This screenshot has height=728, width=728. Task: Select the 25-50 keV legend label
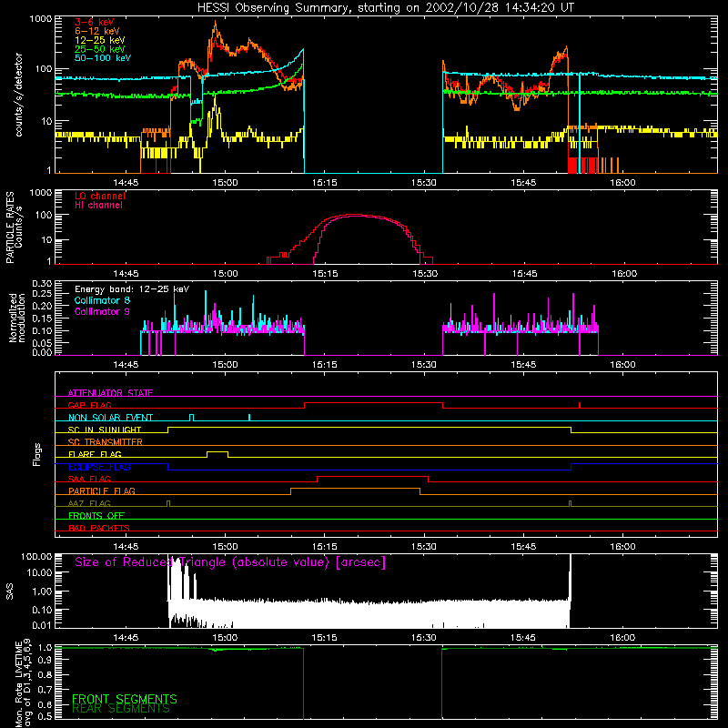[x=100, y=49]
